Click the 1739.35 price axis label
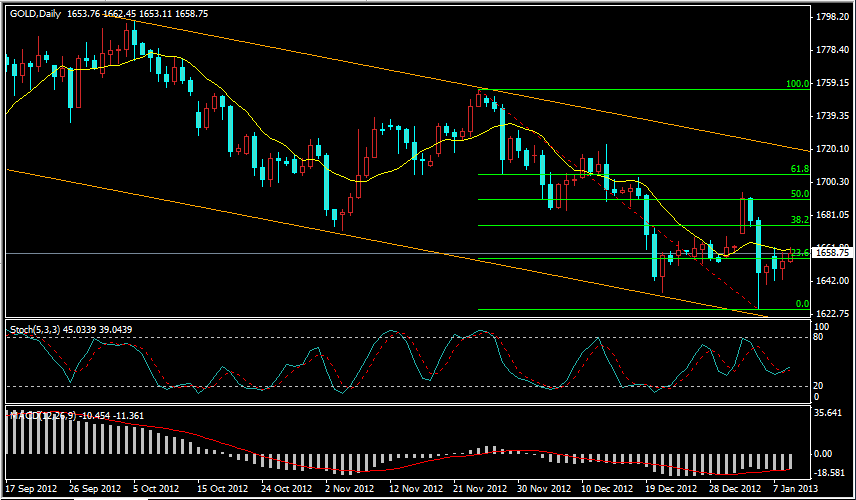The width and height of the screenshot is (856, 500). click(x=832, y=116)
